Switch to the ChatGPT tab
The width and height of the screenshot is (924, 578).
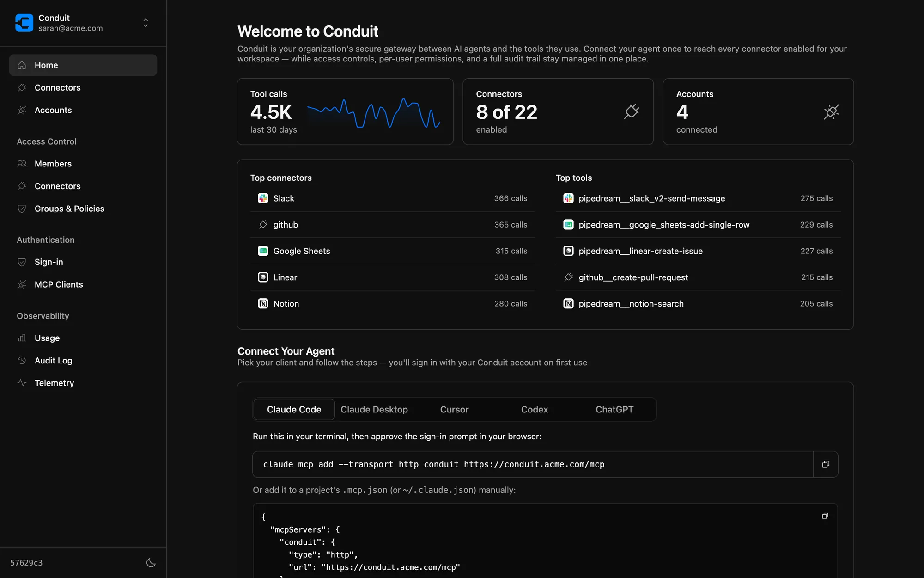click(614, 410)
